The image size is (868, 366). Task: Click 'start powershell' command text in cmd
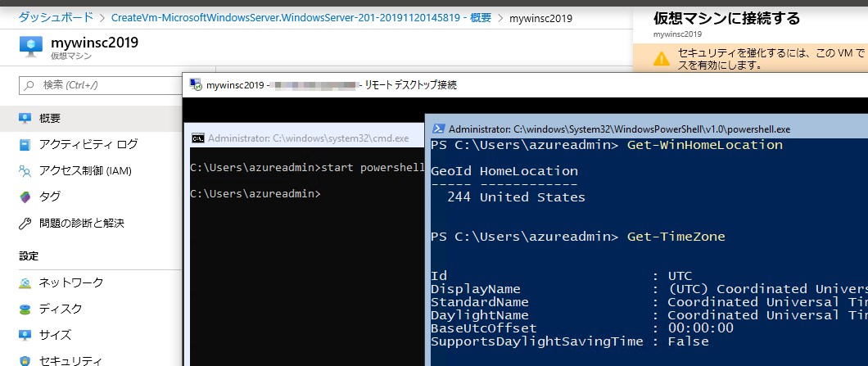pyautogui.click(x=373, y=168)
